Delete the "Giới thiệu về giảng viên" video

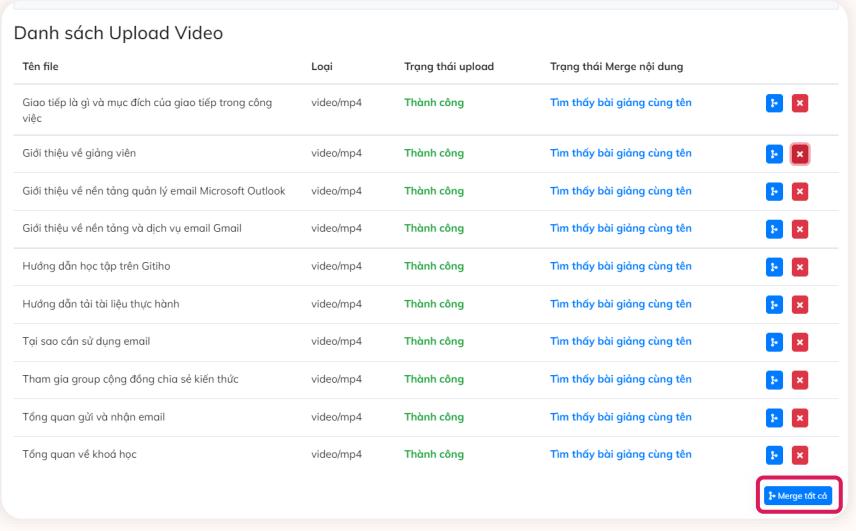[x=800, y=154]
